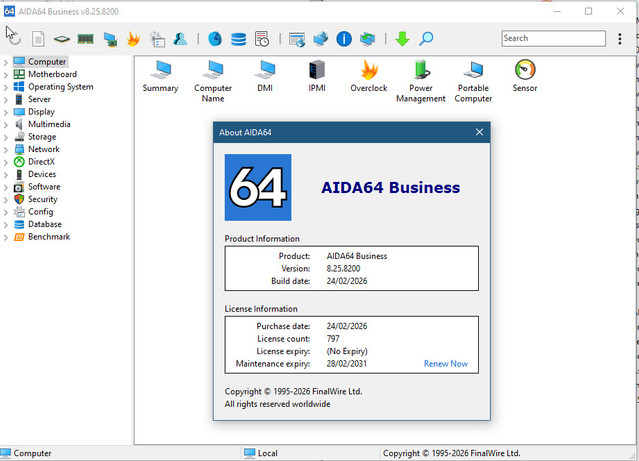639x461 pixels.
Task: Click the magnifying glass search icon
Action: [x=426, y=39]
